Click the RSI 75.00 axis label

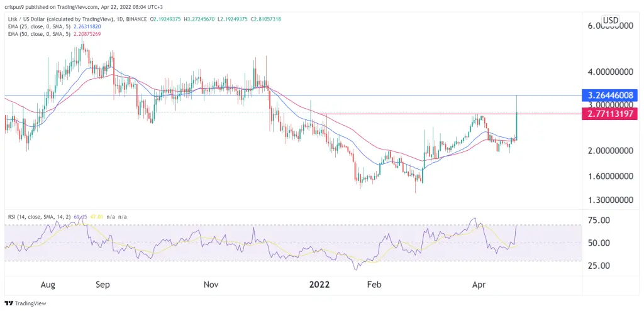pos(599,221)
